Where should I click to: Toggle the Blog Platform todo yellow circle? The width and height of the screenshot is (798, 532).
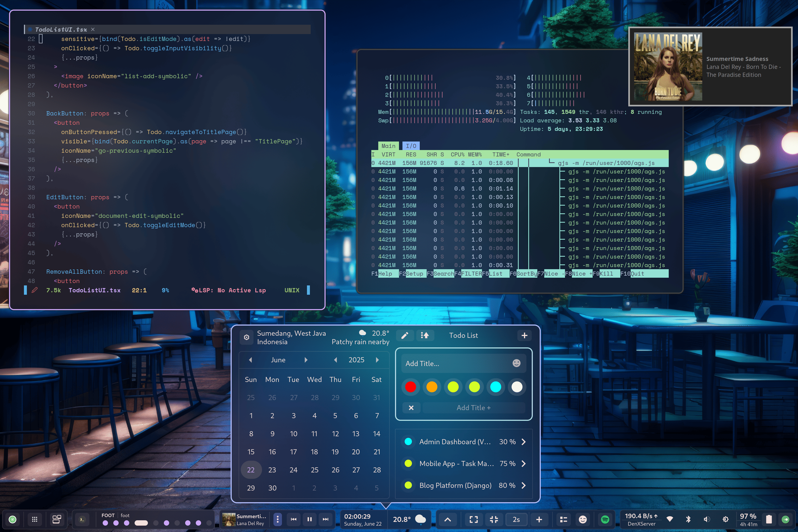point(409,485)
